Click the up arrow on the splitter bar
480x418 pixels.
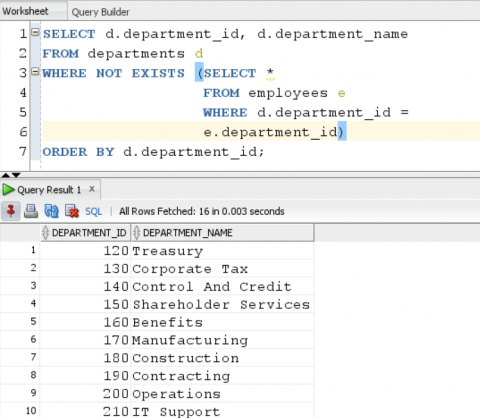pos(6,175)
